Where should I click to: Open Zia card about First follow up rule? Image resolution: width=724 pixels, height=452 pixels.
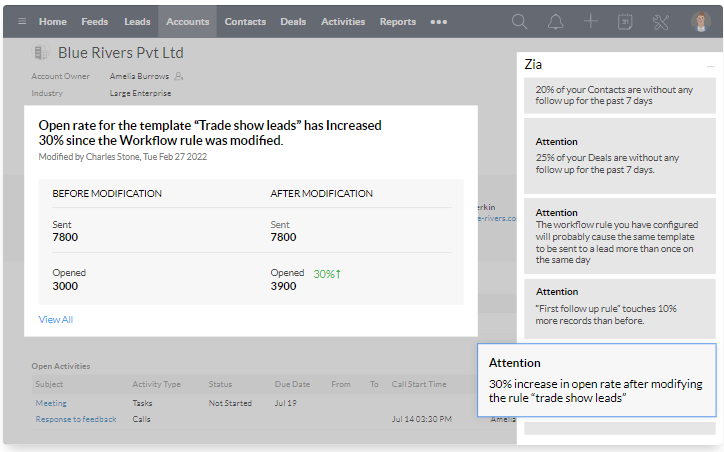tap(620, 309)
